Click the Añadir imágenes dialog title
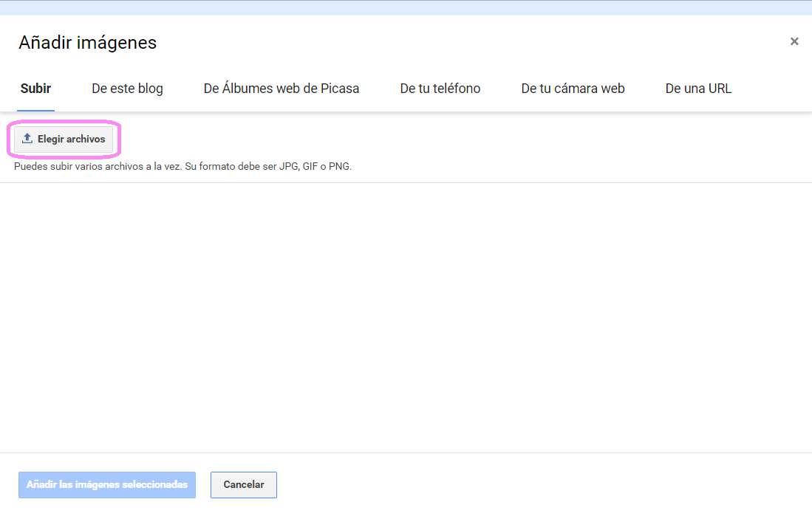Image resolution: width=812 pixels, height=516 pixels. [87, 42]
